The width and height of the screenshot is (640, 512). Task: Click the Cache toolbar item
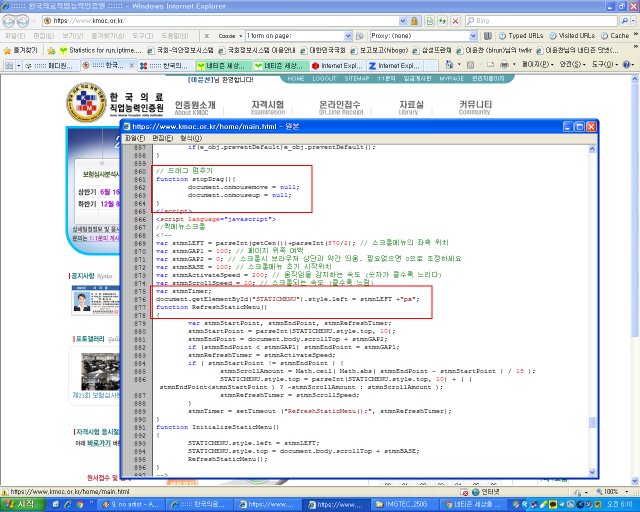tap(615, 36)
